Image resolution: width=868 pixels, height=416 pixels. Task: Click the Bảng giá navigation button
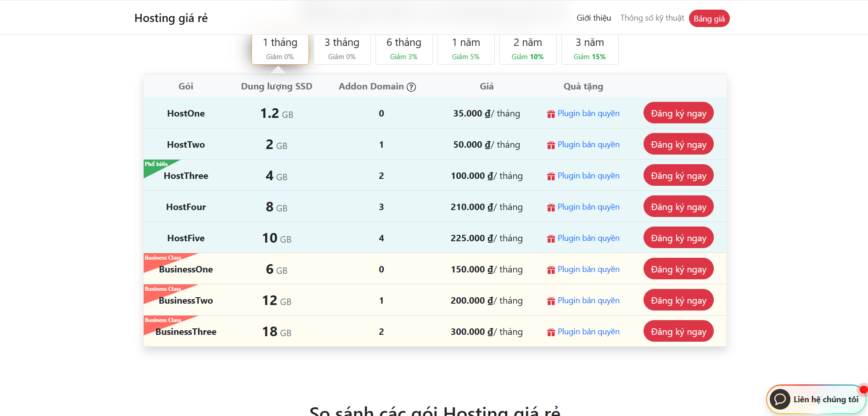tap(709, 18)
